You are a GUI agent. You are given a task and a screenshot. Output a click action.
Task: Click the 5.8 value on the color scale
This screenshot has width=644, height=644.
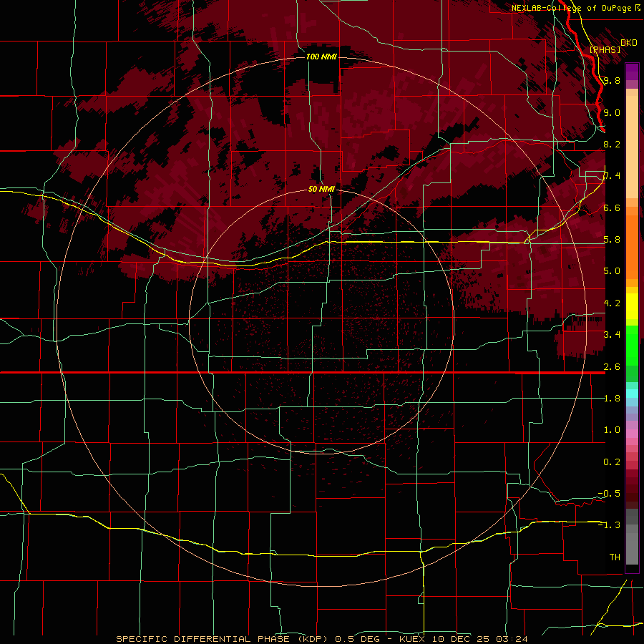point(612,239)
